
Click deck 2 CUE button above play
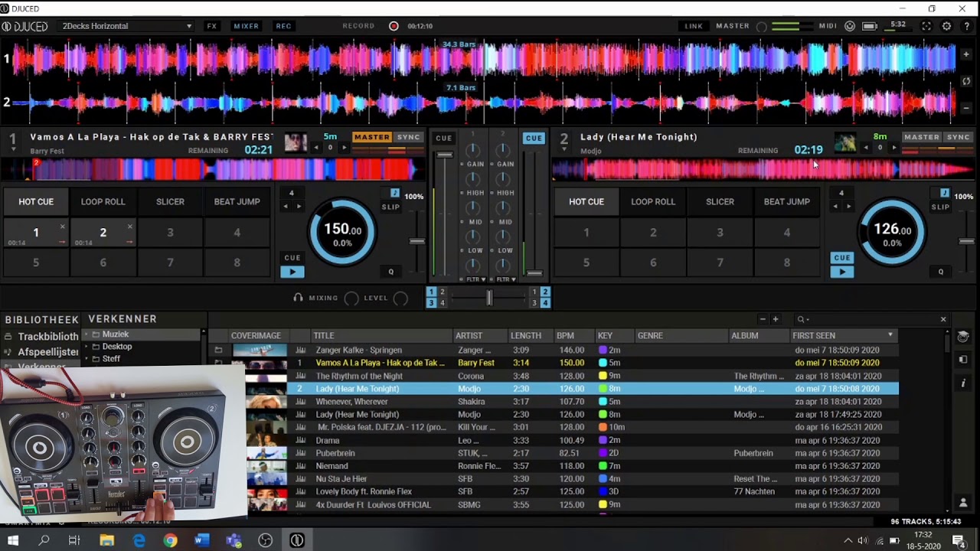841,258
